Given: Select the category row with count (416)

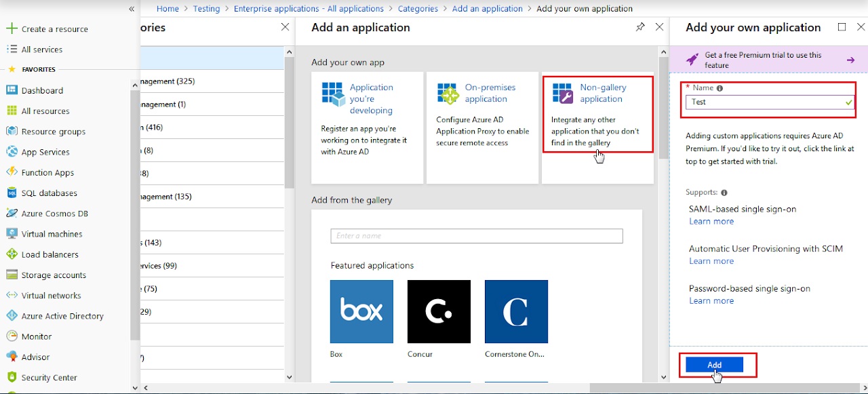Looking at the screenshot, I should (x=211, y=127).
